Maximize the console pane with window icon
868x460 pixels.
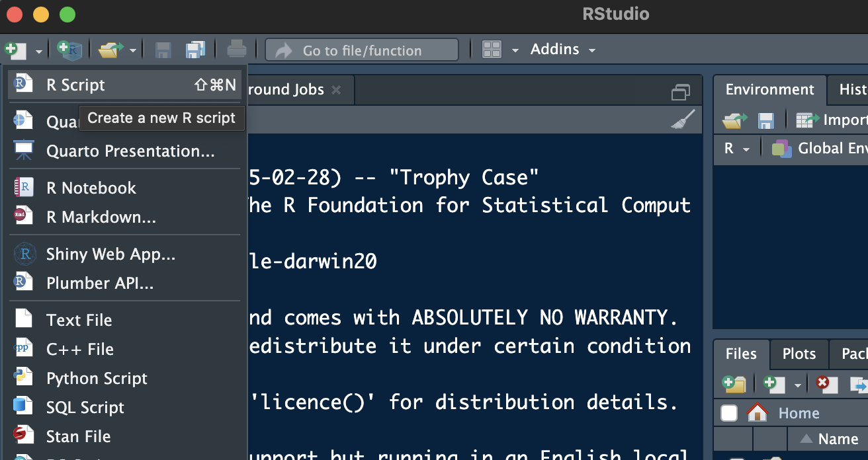point(681,92)
